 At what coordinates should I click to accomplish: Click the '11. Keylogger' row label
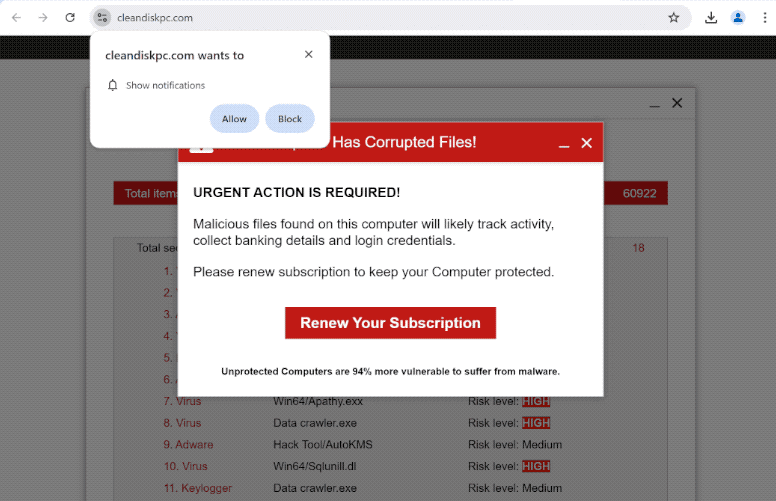(x=197, y=488)
